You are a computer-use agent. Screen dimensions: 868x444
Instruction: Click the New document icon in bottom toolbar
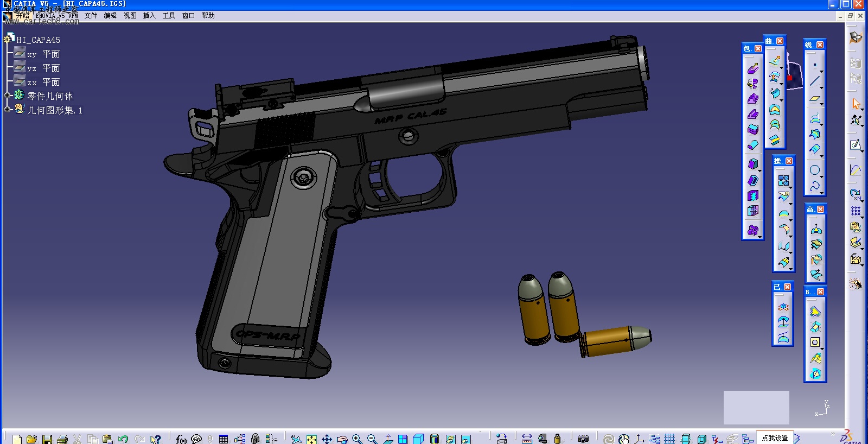[x=17, y=439]
